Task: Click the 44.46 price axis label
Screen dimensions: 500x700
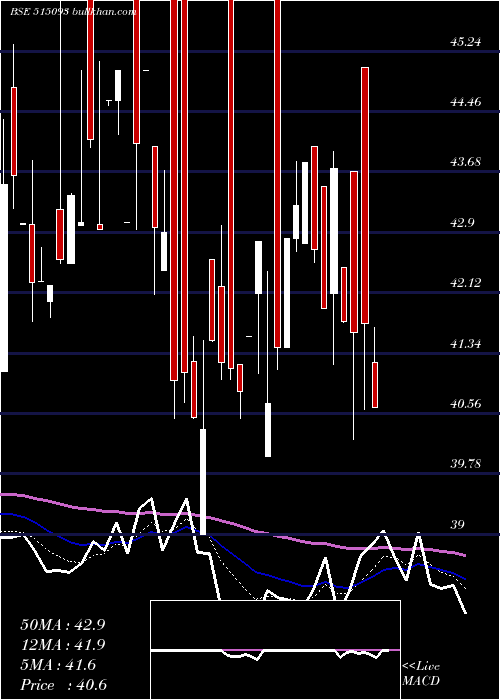Action: [466, 102]
